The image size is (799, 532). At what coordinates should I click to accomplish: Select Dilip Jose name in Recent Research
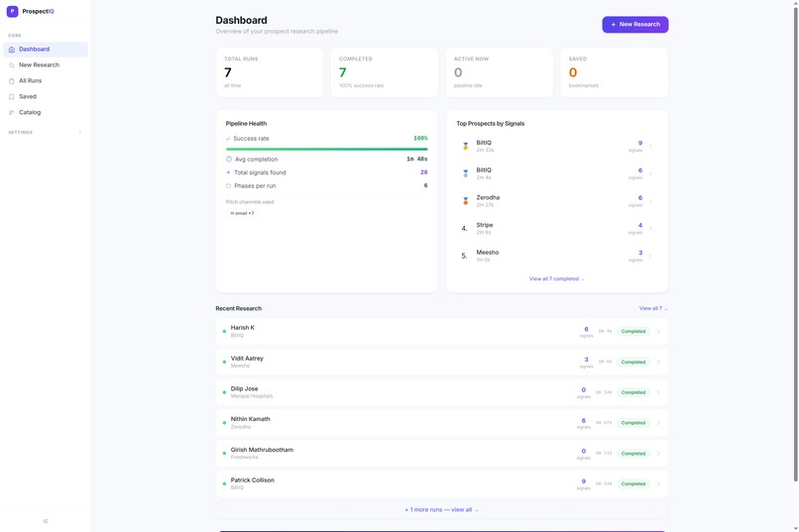point(244,388)
